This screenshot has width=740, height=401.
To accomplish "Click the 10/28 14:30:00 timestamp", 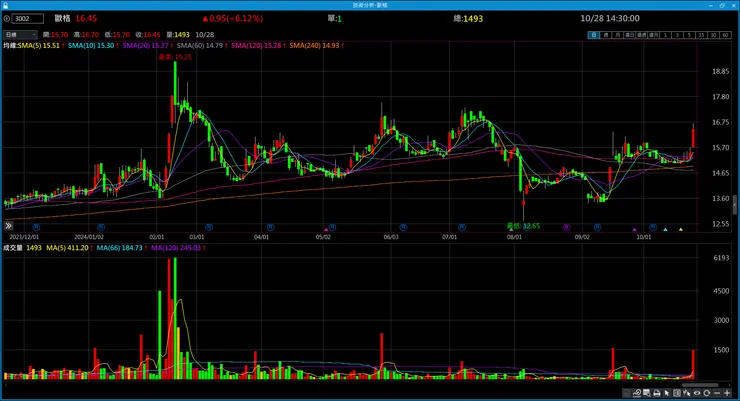I will 610,18.
